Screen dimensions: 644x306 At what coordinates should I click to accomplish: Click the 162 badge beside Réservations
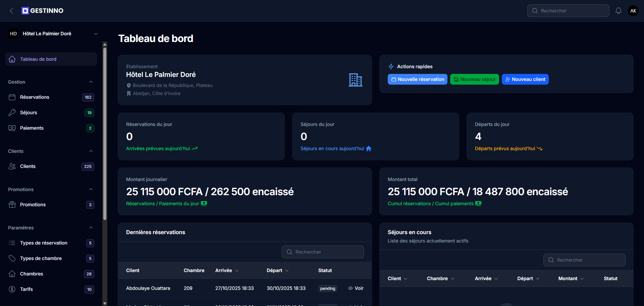[88, 97]
